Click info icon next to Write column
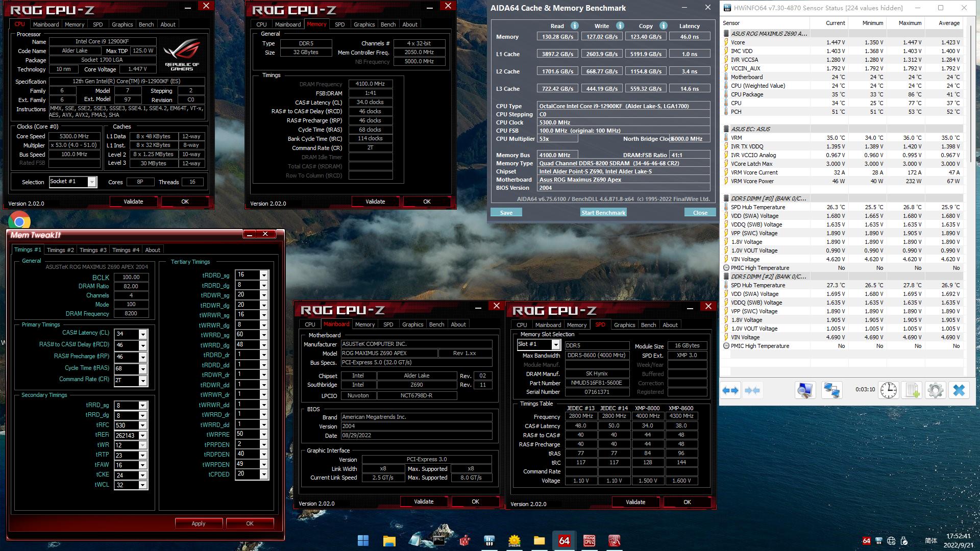The image size is (980, 551). 620,26
